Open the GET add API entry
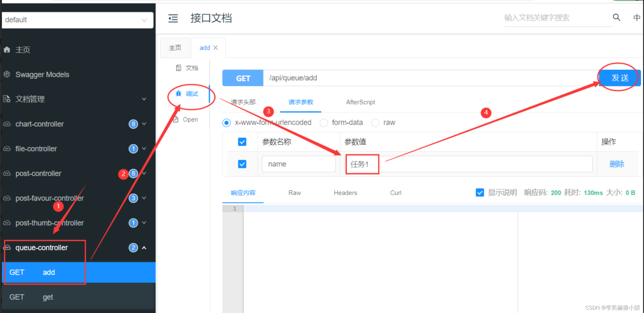Image resolution: width=644 pixels, height=313 pixels. [x=79, y=272]
